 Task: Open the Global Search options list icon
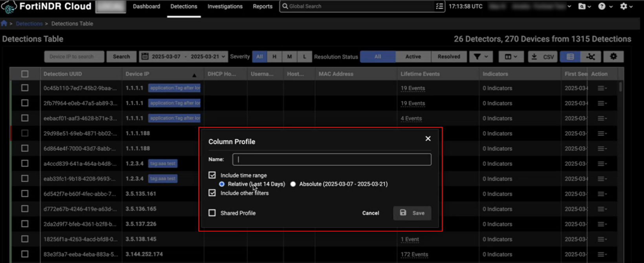click(x=439, y=6)
